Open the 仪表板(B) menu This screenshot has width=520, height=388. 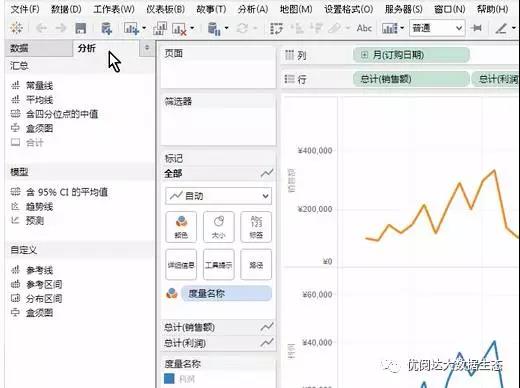(x=165, y=9)
